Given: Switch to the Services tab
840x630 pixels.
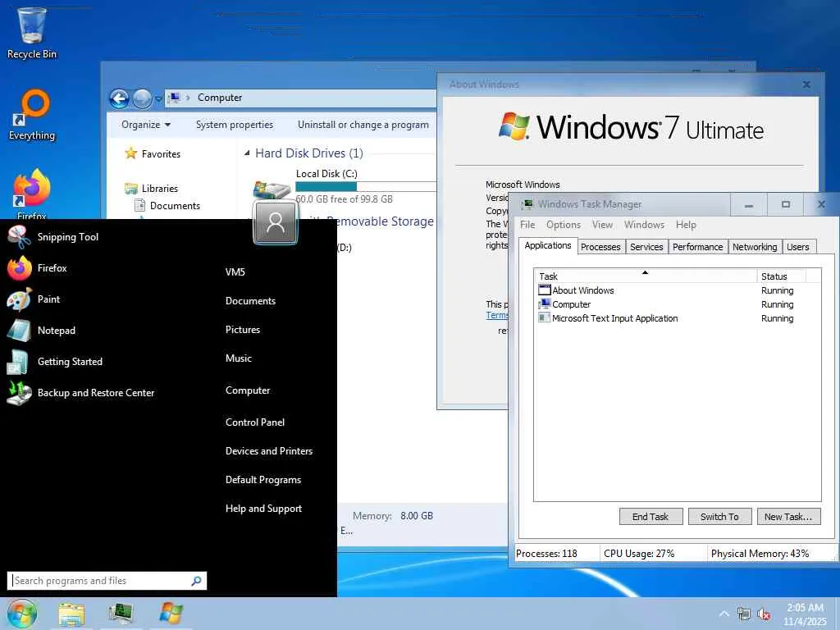Looking at the screenshot, I should coord(646,247).
